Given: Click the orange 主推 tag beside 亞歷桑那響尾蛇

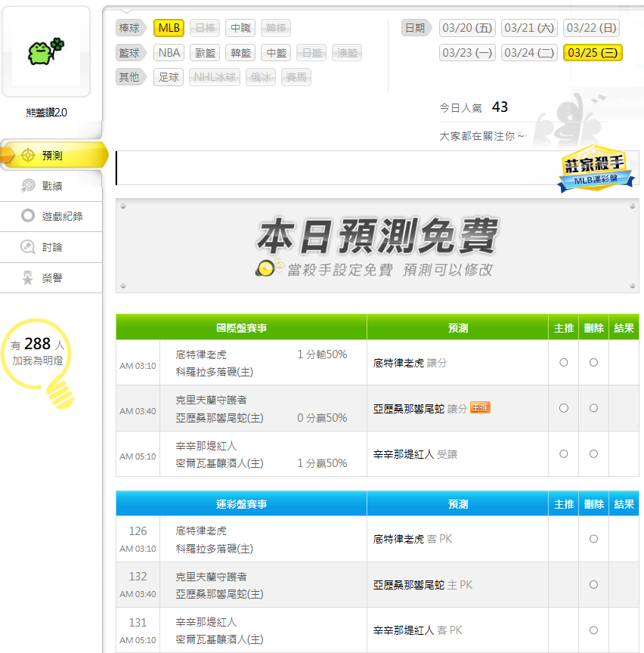Looking at the screenshot, I should [x=480, y=408].
